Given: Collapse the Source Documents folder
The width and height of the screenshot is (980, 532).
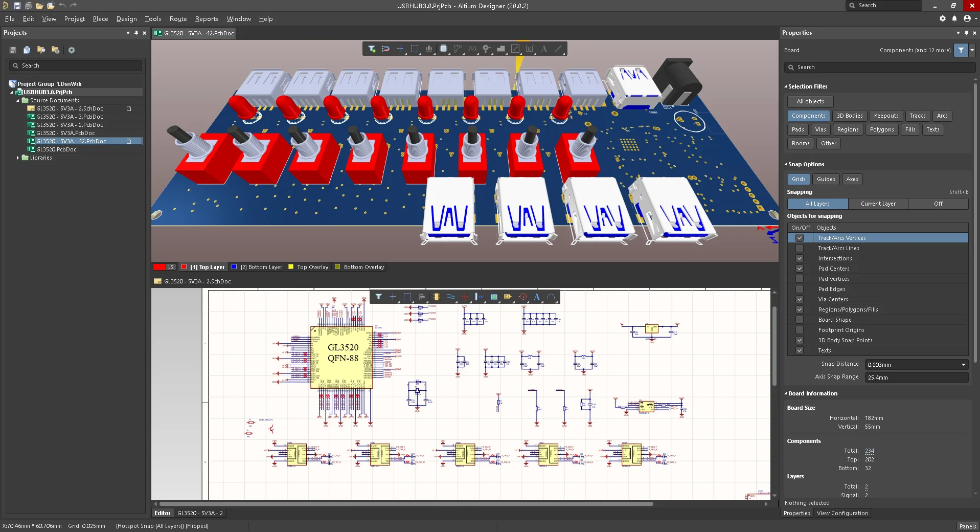Looking at the screenshot, I should [x=18, y=100].
